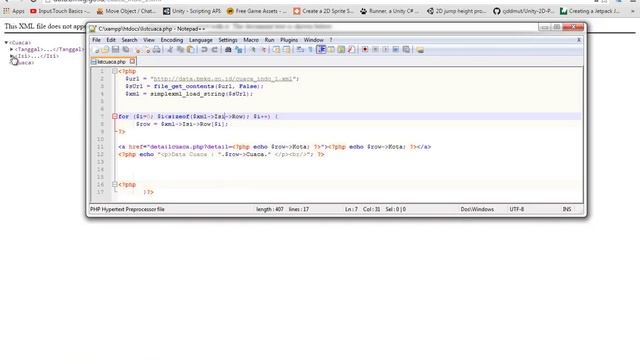Open the Macro menu

[x=251, y=40]
